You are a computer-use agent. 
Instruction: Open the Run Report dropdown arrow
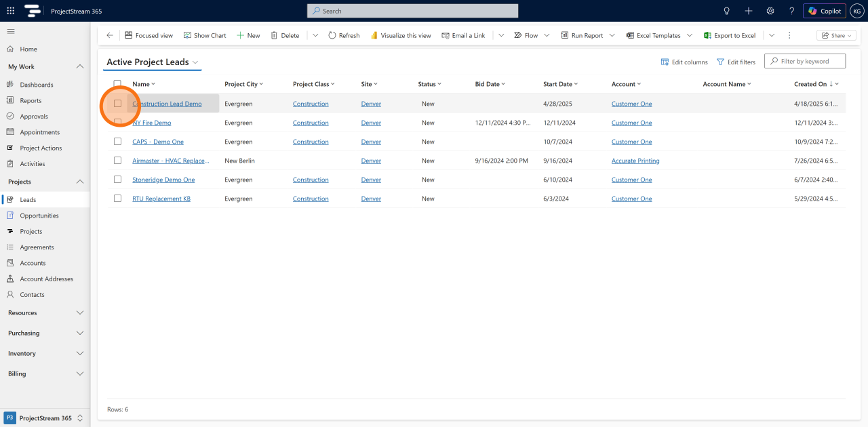612,35
